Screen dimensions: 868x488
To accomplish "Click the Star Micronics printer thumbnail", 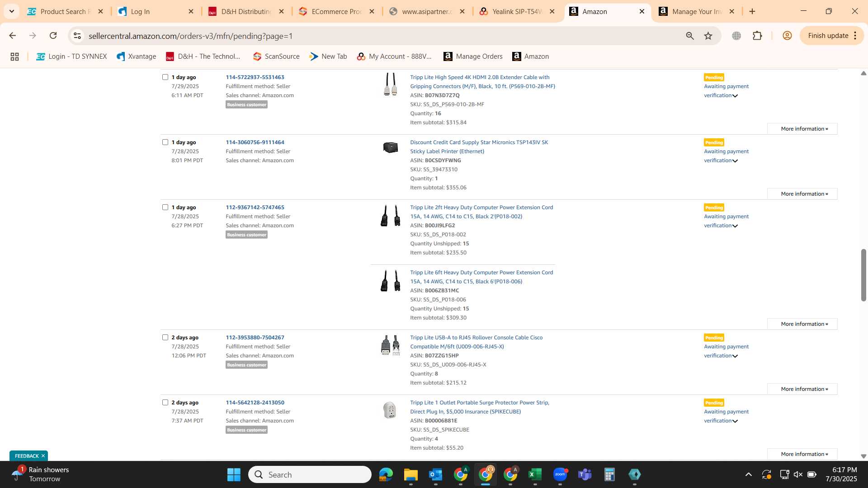I will pos(390,148).
